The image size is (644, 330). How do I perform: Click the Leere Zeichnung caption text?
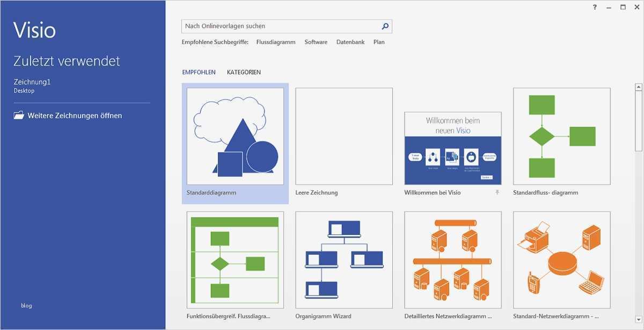tap(317, 192)
